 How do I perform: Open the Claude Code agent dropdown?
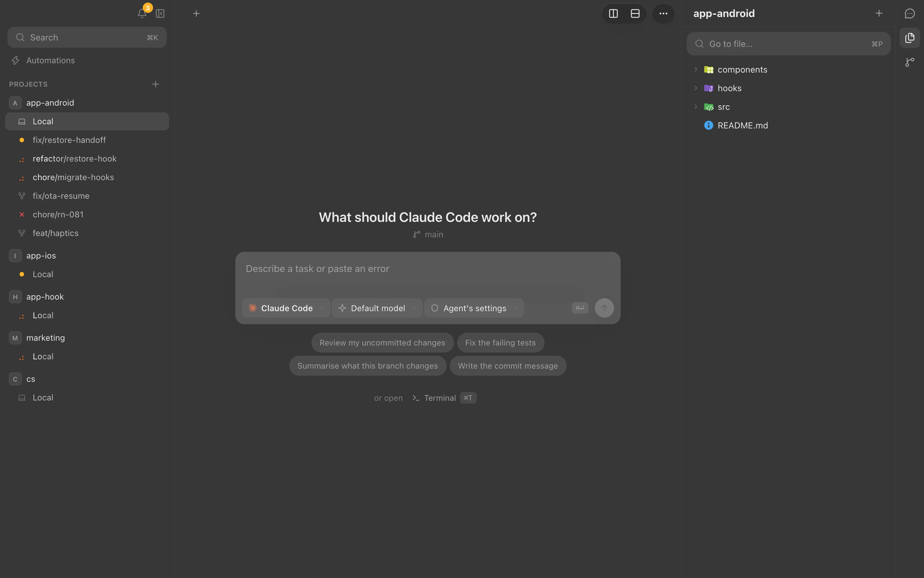click(286, 308)
